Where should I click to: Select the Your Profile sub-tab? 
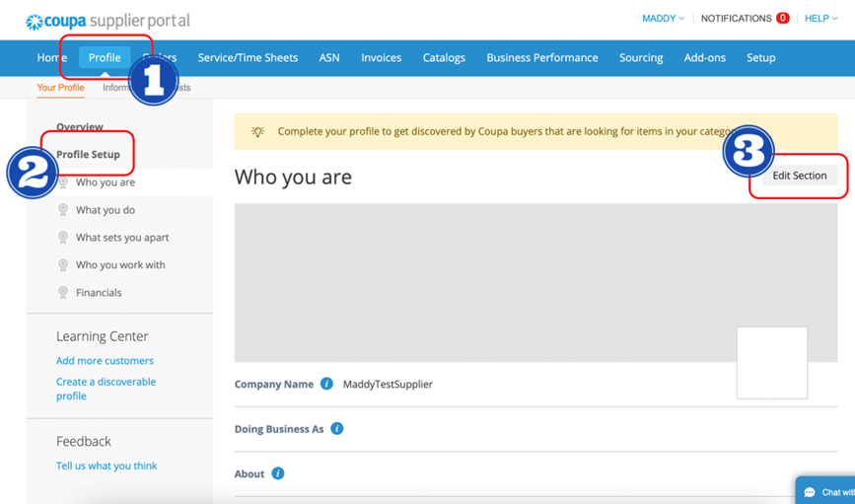[x=60, y=87]
